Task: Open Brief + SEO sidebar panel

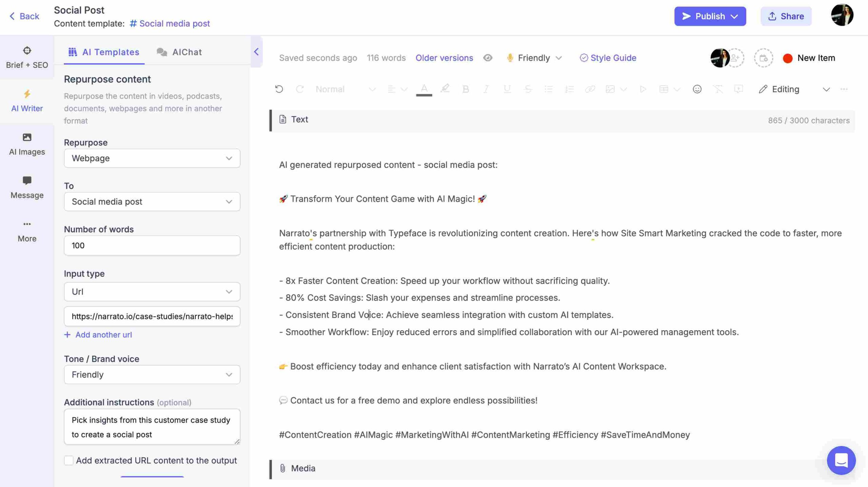Action: click(x=27, y=57)
